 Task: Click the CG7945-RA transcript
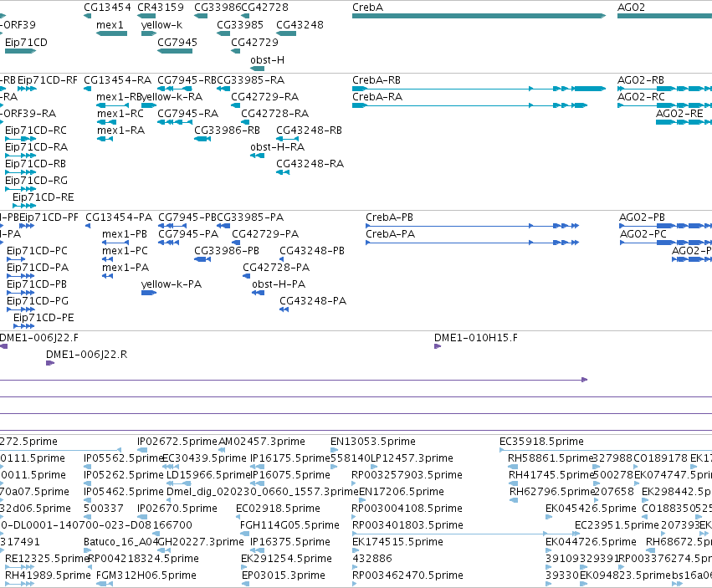point(175,122)
